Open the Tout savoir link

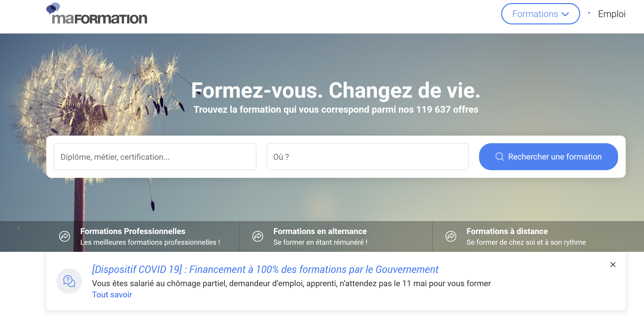(x=112, y=295)
